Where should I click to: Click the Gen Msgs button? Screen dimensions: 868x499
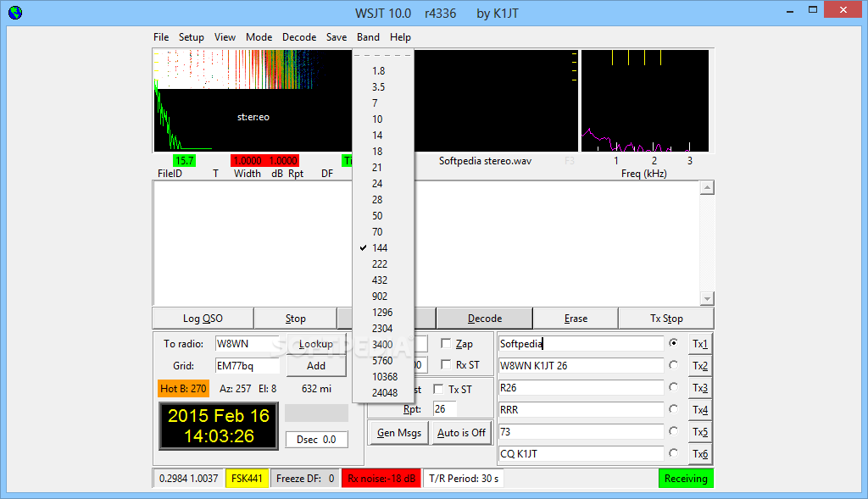(398, 433)
